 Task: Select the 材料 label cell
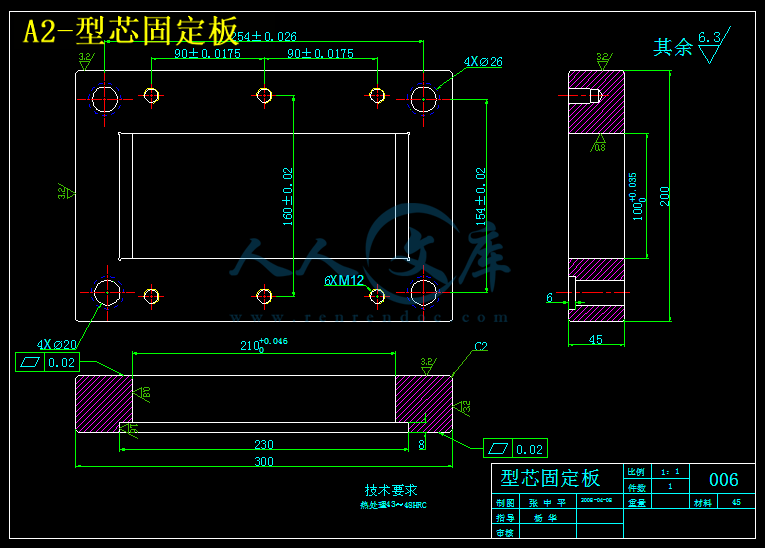point(703,503)
